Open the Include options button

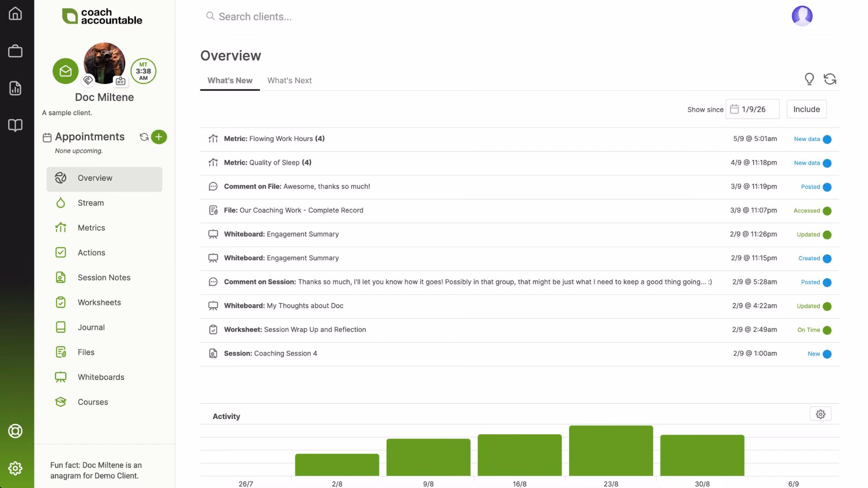point(807,109)
